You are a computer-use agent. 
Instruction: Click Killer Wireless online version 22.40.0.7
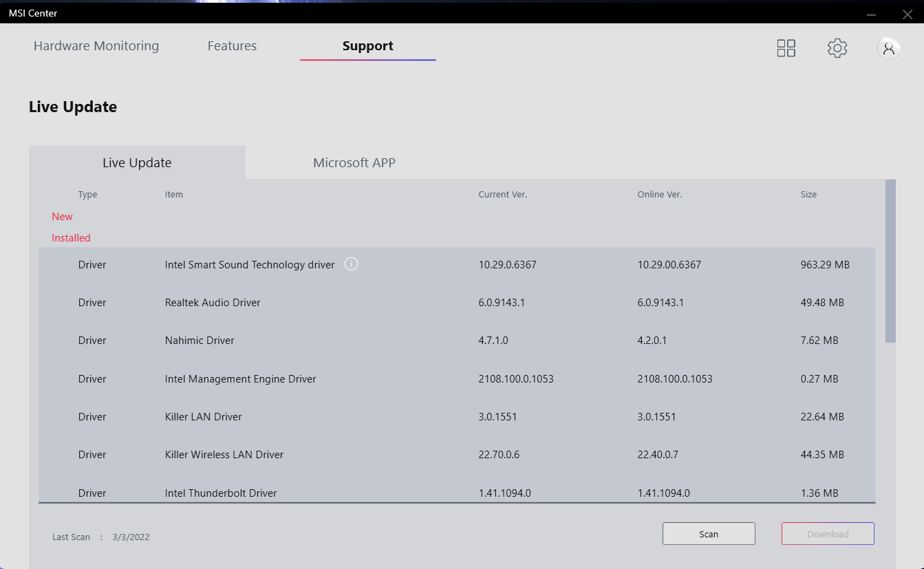click(x=658, y=455)
